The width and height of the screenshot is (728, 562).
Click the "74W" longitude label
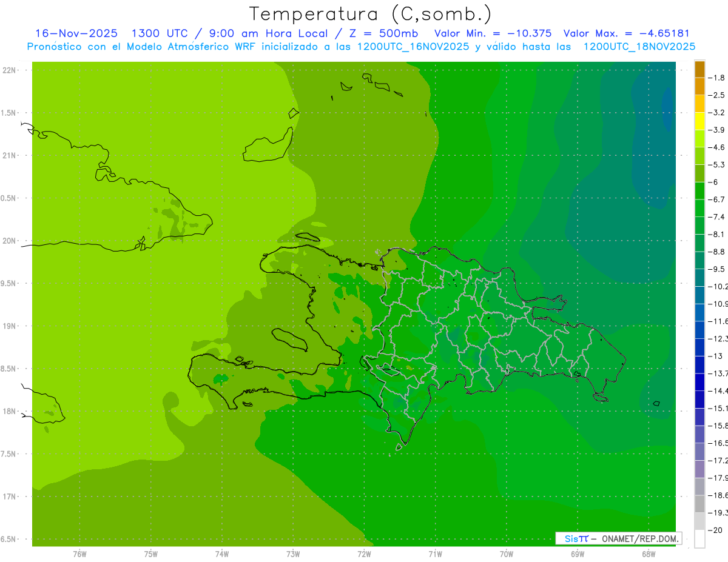point(221,554)
